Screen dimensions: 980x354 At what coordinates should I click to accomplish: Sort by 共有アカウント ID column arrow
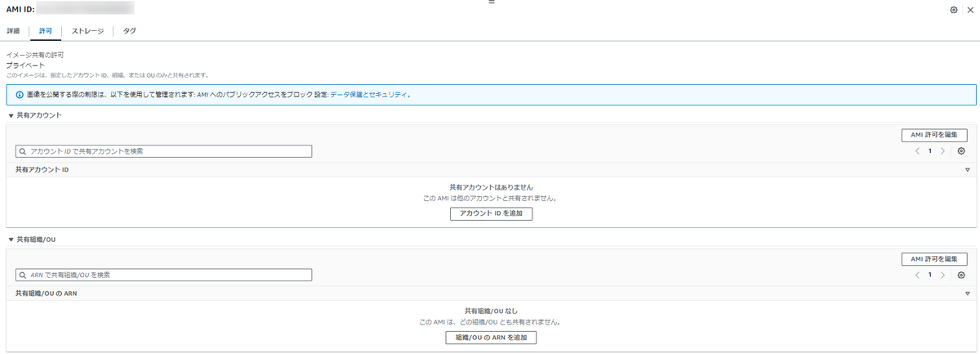click(x=967, y=169)
